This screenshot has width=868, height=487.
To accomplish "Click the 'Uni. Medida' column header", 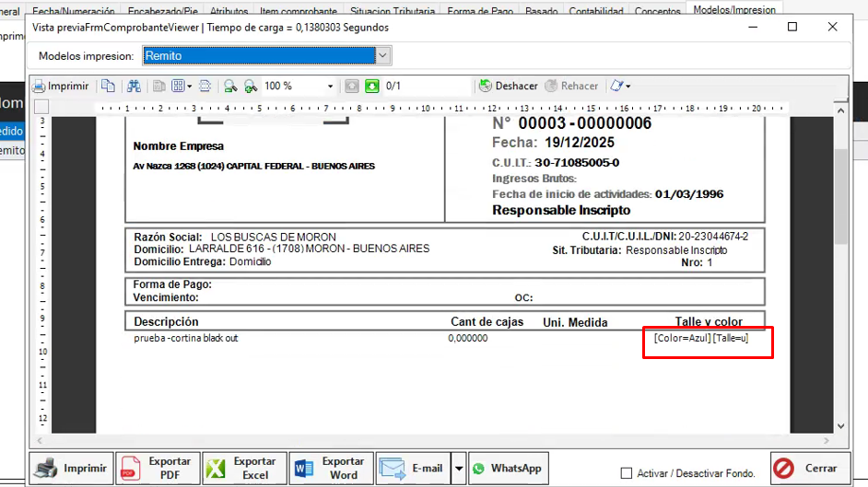I will (575, 322).
